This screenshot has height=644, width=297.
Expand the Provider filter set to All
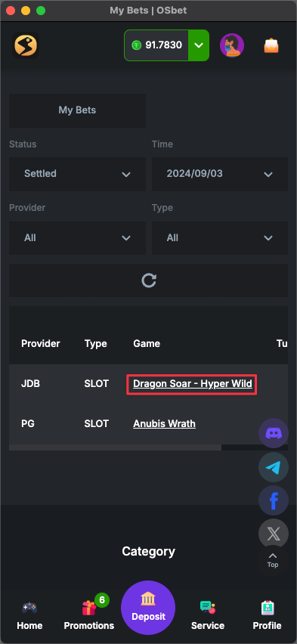coord(77,238)
